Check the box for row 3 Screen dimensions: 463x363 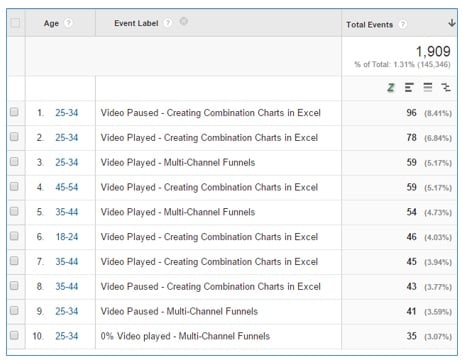[14, 162]
